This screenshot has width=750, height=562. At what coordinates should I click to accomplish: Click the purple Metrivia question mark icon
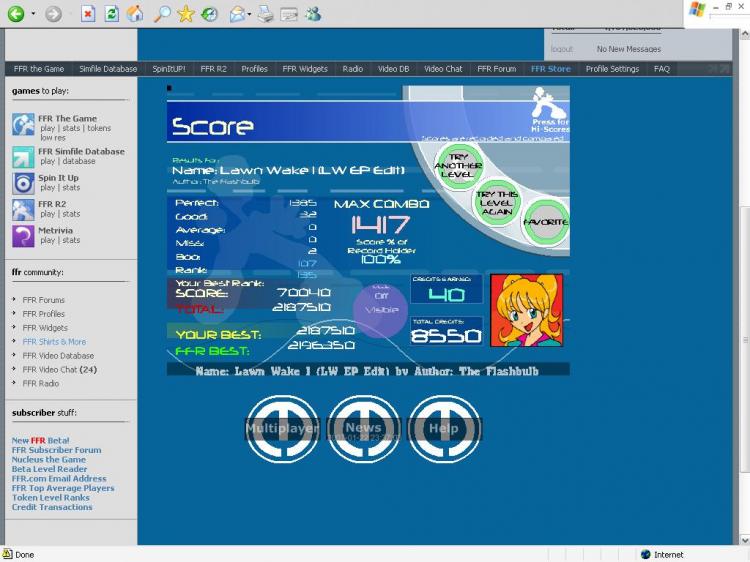[x=23, y=236]
